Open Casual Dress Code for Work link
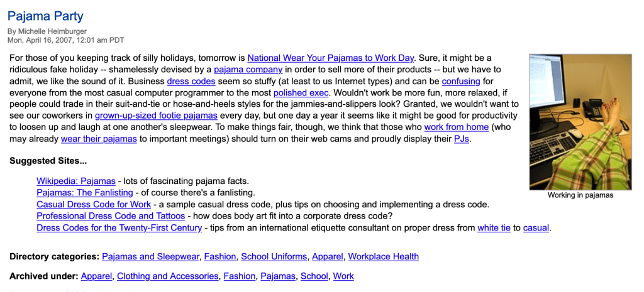 click(94, 204)
